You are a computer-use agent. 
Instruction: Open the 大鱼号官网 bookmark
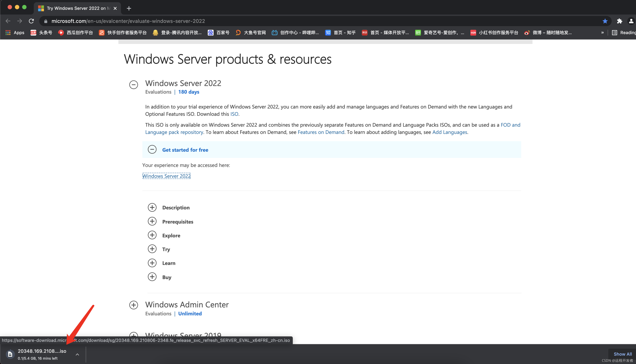tap(250, 32)
